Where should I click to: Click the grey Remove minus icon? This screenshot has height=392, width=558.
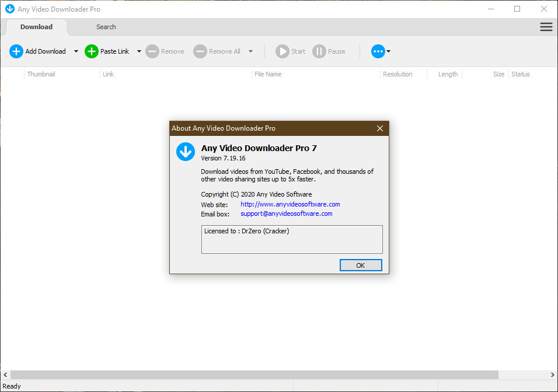[x=152, y=51]
